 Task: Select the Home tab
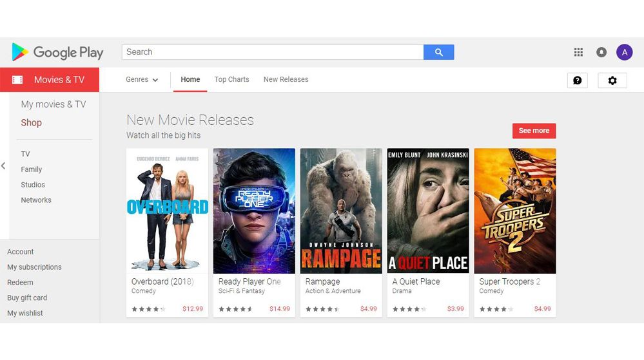(x=190, y=80)
